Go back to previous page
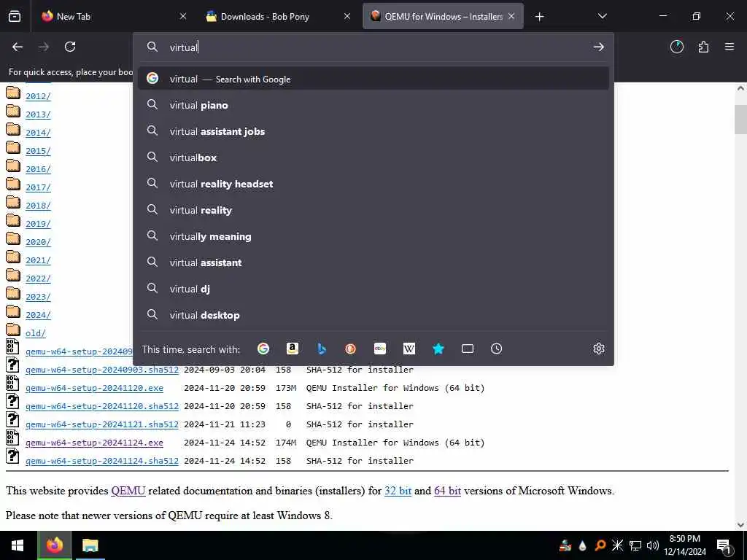 point(18,47)
